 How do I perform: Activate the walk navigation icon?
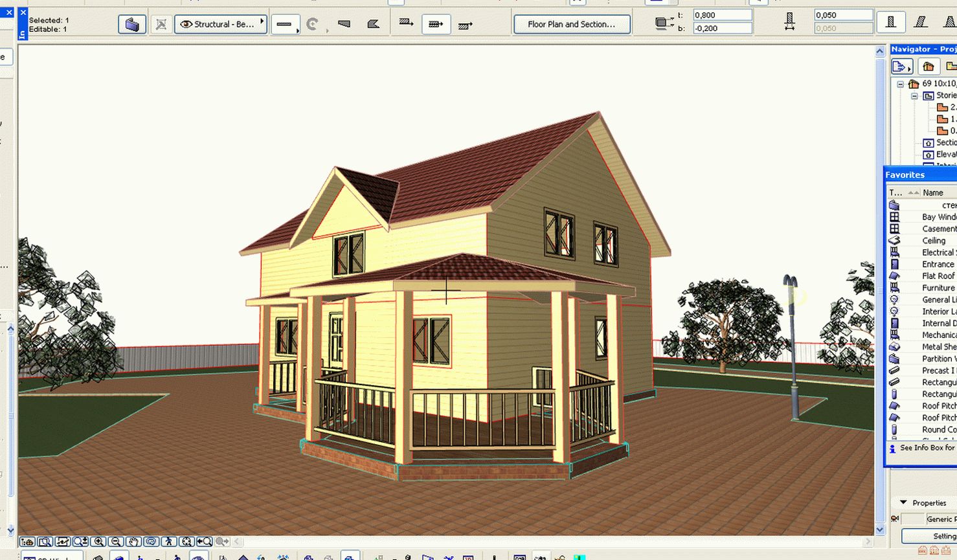coord(169,542)
